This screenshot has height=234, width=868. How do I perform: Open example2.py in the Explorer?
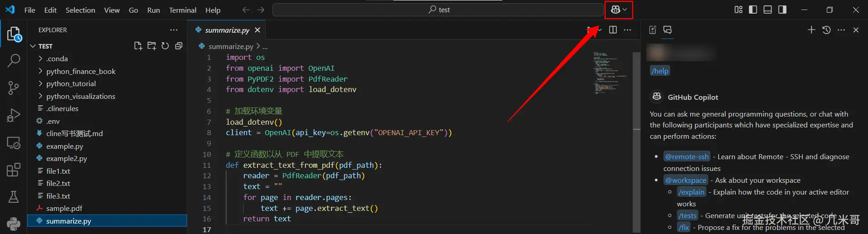67,158
